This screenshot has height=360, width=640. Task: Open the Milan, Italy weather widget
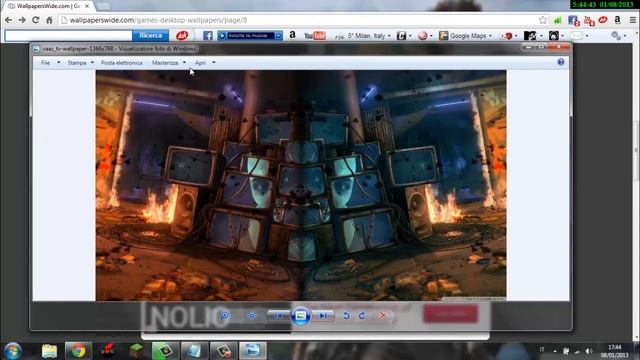point(362,36)
